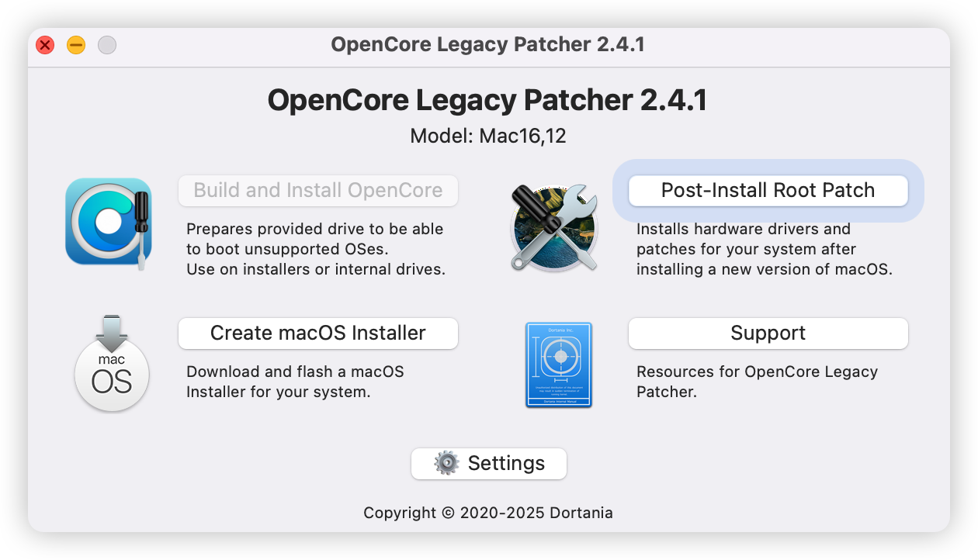Open Settings with the gear button
The width and height of the screenshot is (978, 560).
(489, 464)
